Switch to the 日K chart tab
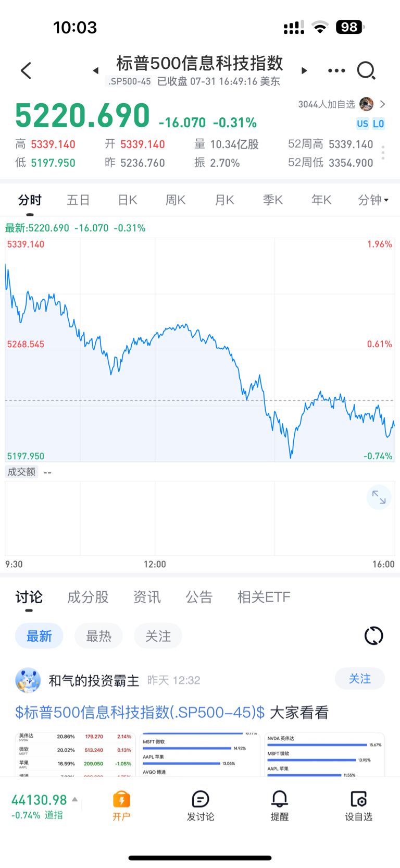 coord(127,200)
